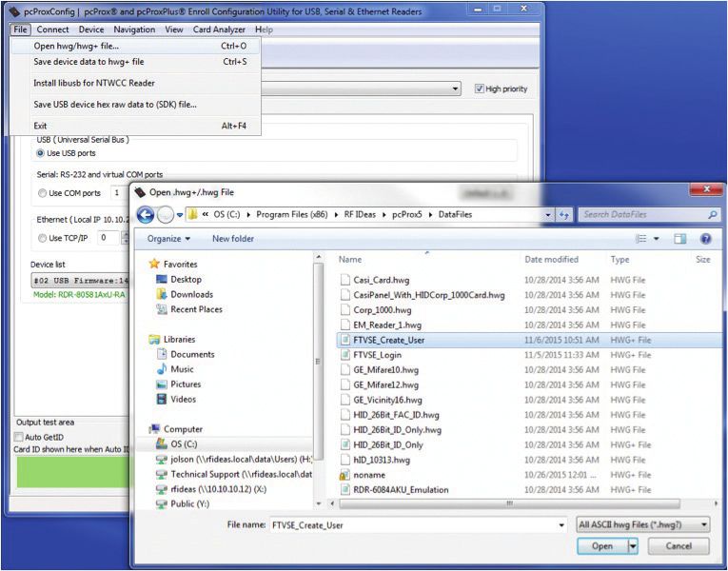Open the Device menu
728x571 pixels.
(x=91, y=30)
